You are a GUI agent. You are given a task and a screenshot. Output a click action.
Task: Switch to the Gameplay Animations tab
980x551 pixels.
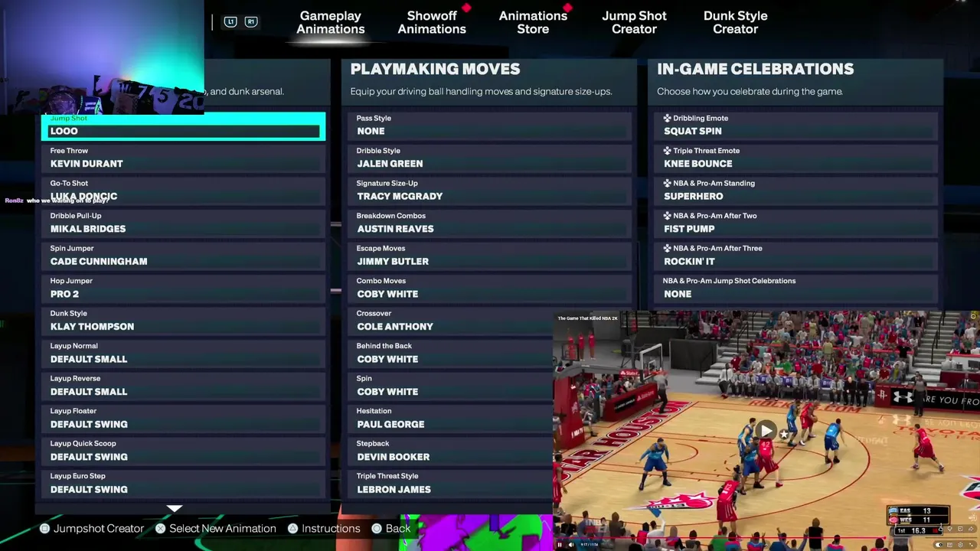[x=331, y=22]
